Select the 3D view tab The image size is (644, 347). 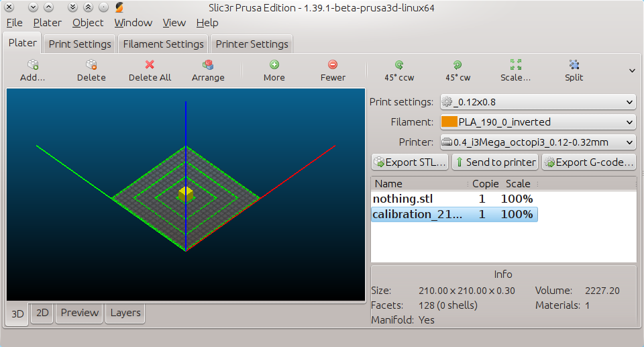tap(17, 314)
